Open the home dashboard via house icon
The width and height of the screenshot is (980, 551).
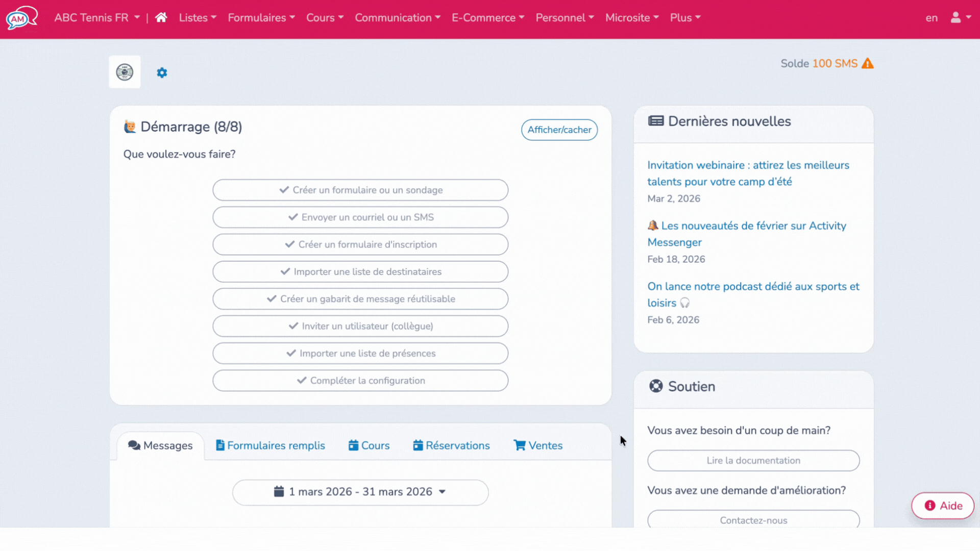161,17
